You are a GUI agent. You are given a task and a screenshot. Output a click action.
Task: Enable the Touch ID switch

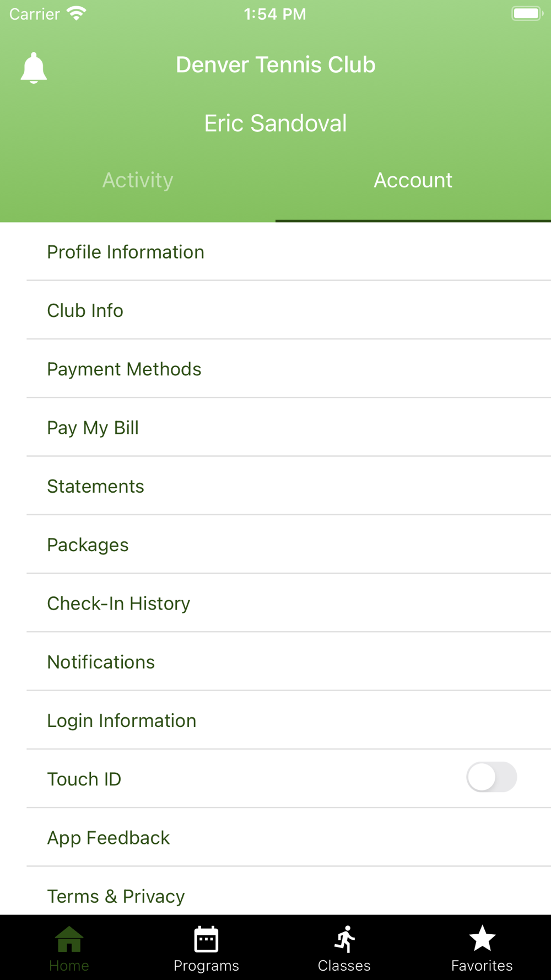coord(491,777)
